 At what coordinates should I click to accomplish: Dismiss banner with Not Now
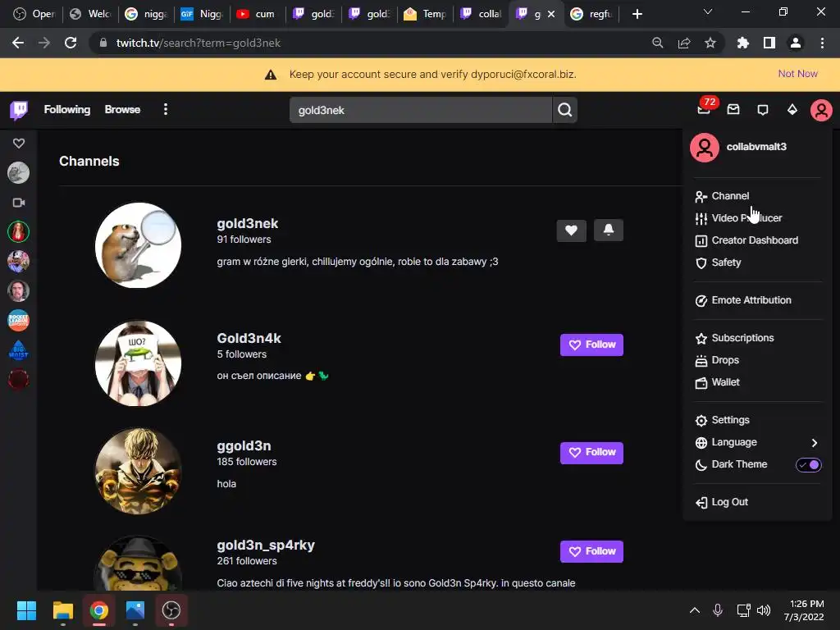pos(797,74)
